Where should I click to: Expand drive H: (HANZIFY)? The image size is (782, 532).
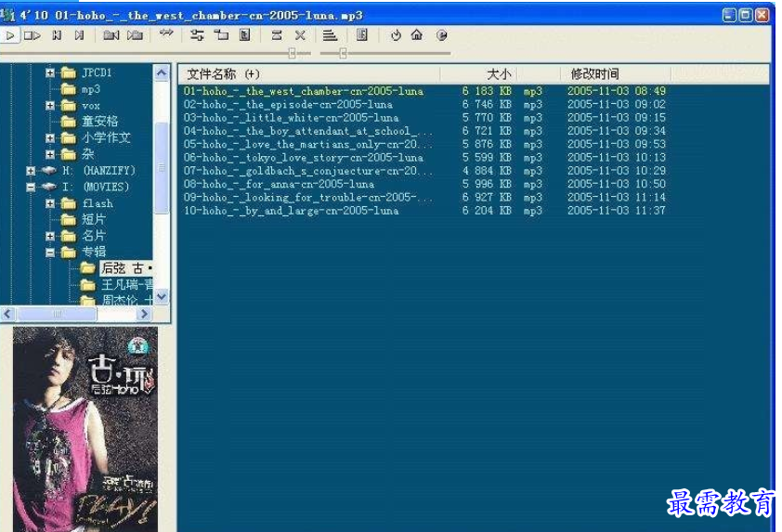click(31, 171)
